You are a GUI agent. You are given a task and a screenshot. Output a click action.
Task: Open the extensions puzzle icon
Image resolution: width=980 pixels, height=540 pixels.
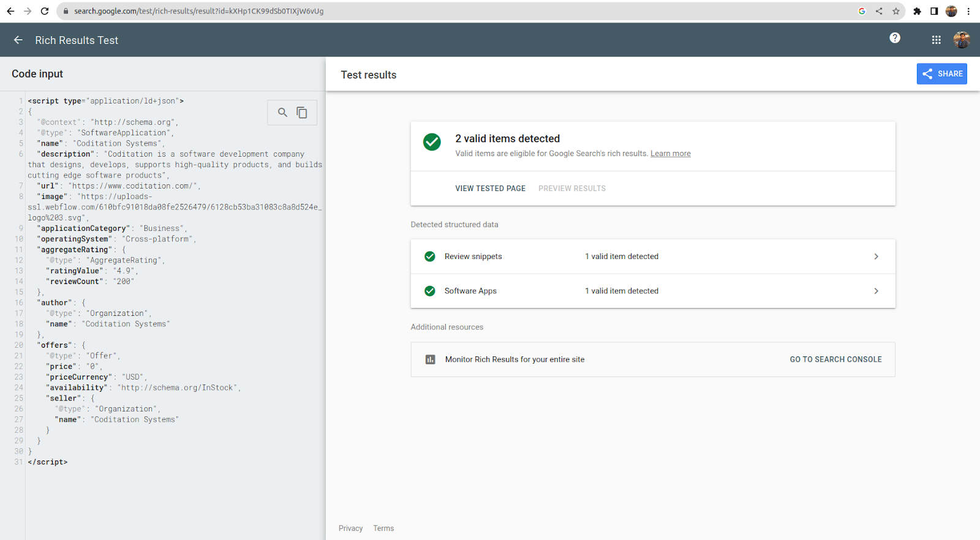[x=917, y=11]
